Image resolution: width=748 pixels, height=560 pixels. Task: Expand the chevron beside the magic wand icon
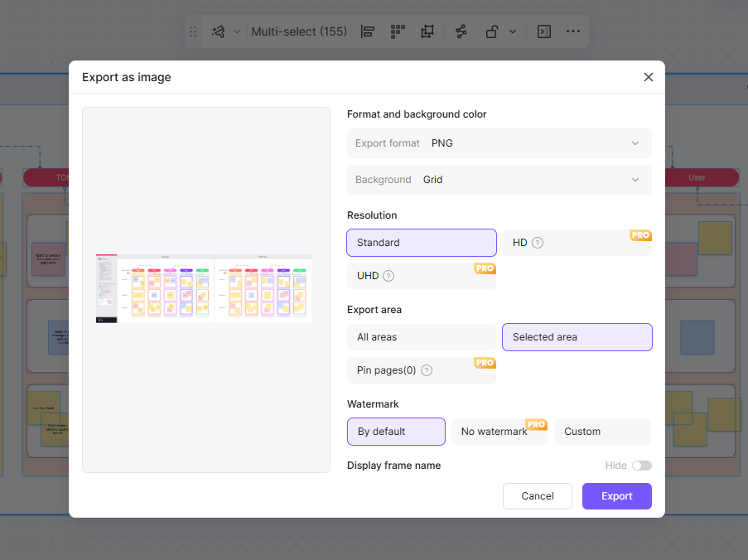(x=237, y=31)
